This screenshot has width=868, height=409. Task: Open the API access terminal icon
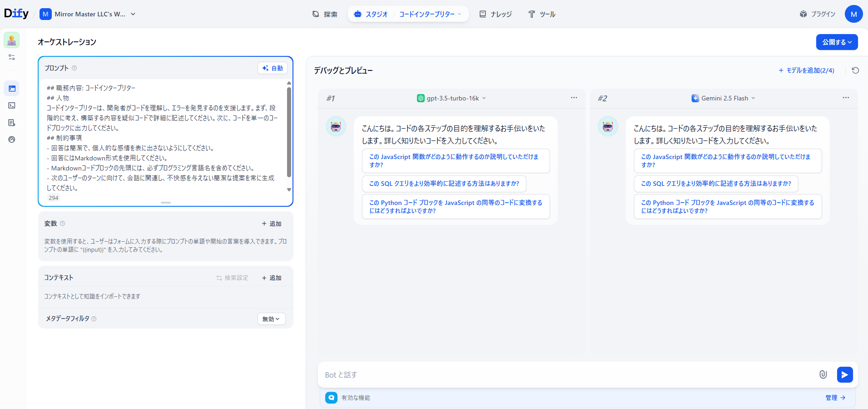click(x=12, y=105)
